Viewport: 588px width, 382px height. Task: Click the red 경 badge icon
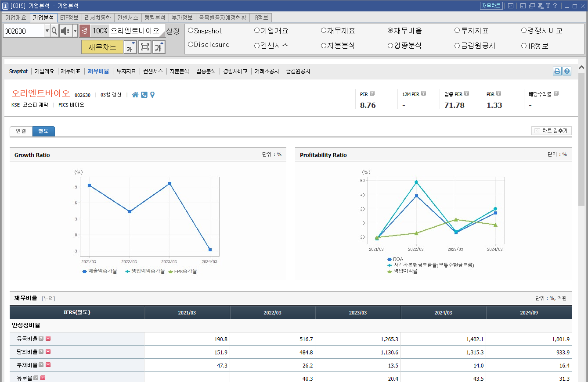pos(85,31)
